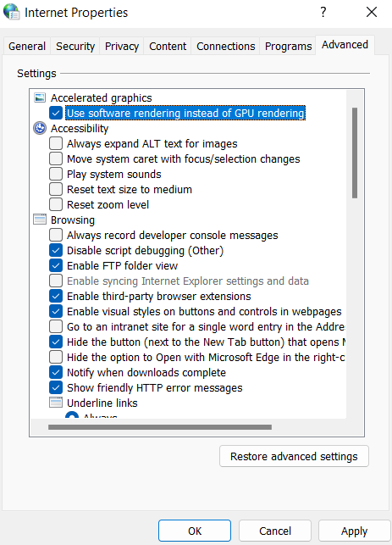The image size is (392, 545).
Task: Uncheck Hide the button next to New Tab
Action: (x=56, y=342)
